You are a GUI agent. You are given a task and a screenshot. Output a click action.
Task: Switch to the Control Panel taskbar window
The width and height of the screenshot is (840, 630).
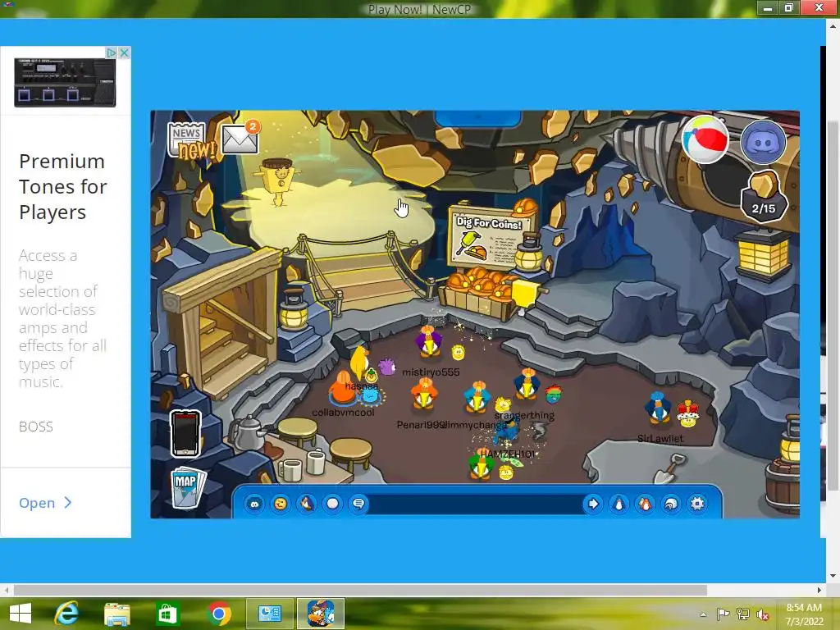(269, 614)
